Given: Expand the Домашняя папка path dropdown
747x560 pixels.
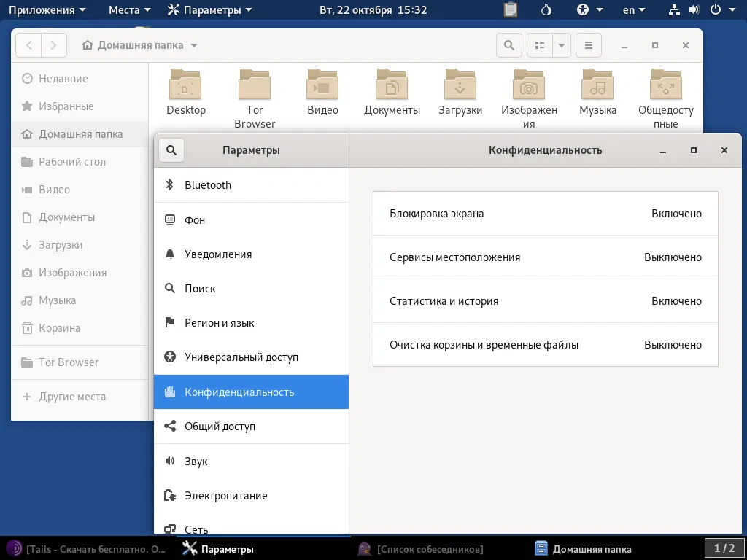Looking at the screenshot, I should [194, 45].
